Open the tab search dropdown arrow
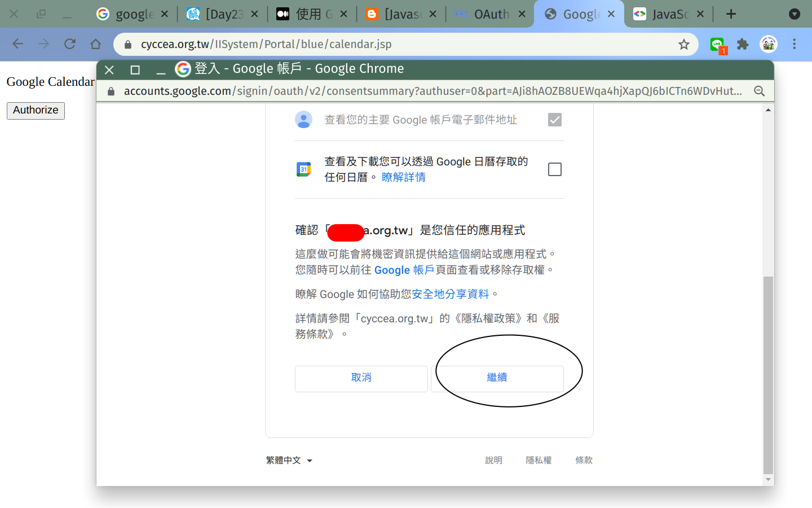The height and width of the screenshot is (508, 812). 795,14
